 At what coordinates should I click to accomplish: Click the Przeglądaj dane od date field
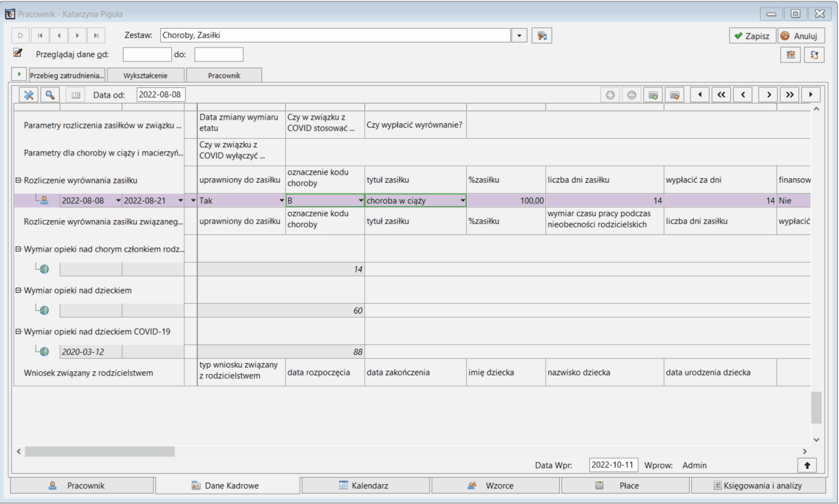point(147,54)
